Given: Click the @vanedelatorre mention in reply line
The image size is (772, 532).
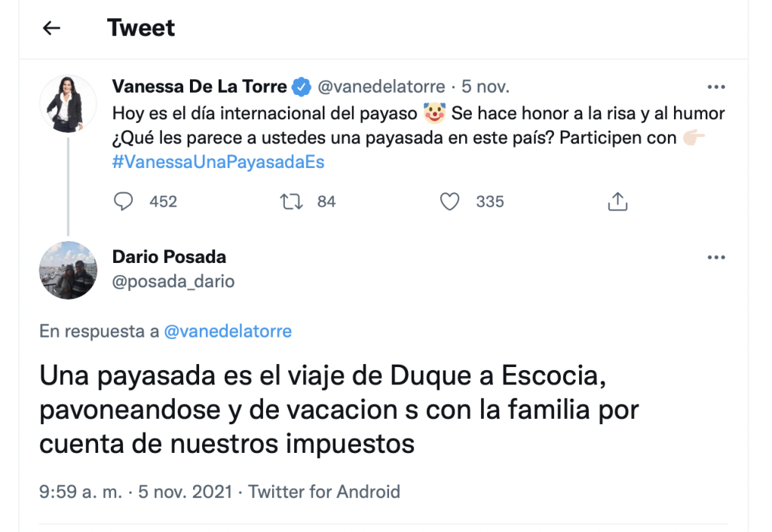Looking at the screenshot, I should 227,332.
